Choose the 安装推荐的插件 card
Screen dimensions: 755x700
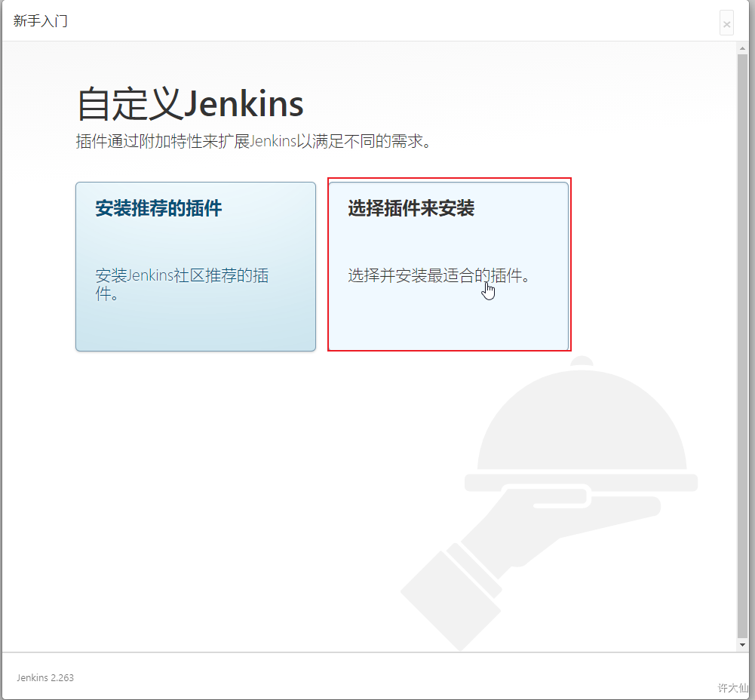(195, 266)
